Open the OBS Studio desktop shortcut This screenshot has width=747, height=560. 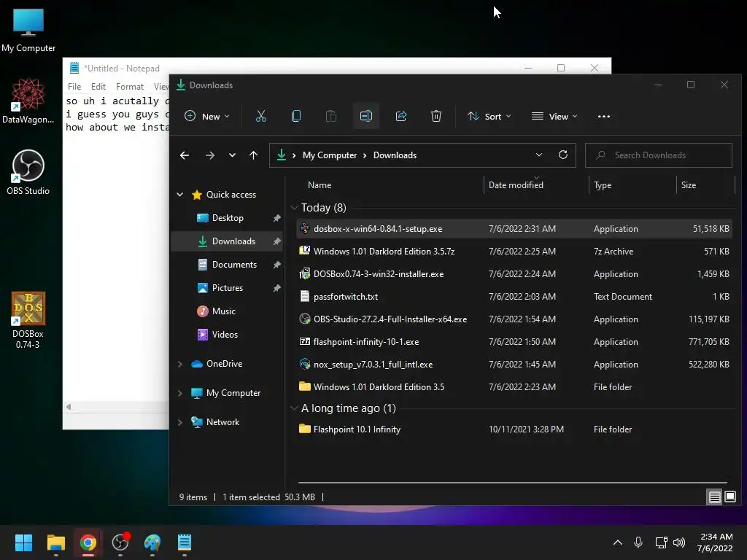click(x=28, y=172)
